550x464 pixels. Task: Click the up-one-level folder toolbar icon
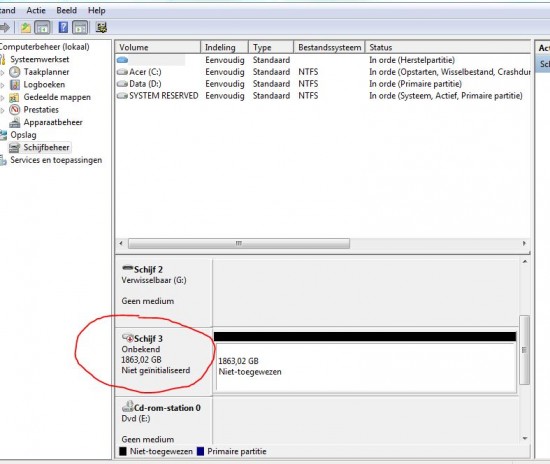26,27
